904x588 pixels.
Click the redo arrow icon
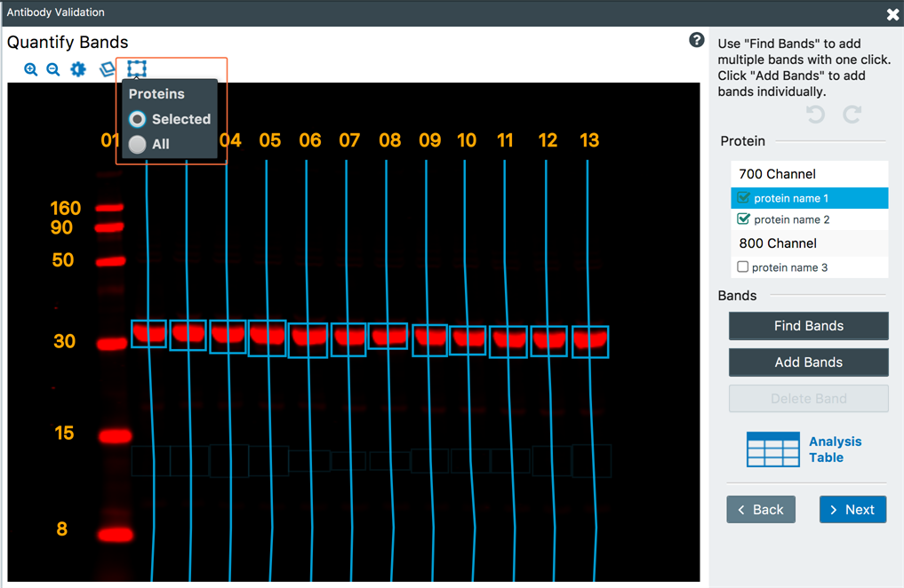pyautogui.click(x=852, y=115)
